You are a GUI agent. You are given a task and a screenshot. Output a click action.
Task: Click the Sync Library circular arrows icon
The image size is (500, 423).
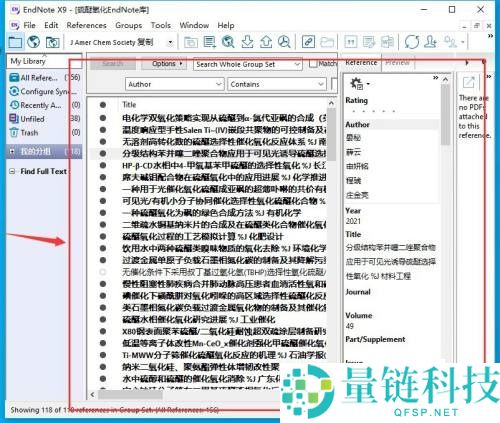tap(412, 42)
